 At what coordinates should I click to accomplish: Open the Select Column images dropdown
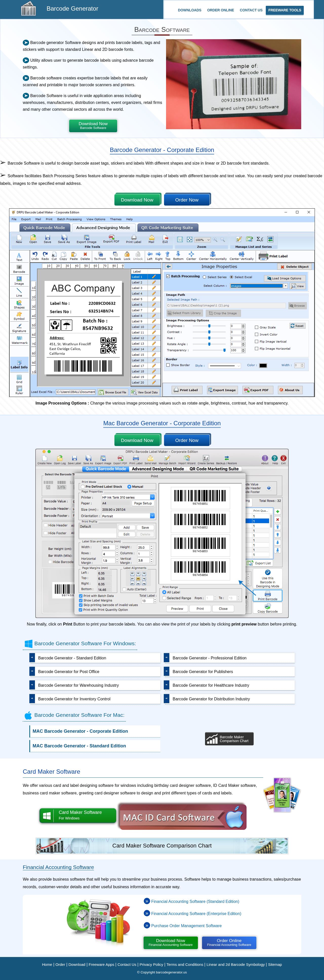pos(285,286)
